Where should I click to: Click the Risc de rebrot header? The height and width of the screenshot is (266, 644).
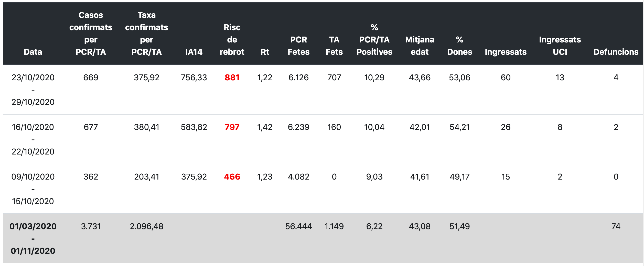pos(232,40)
